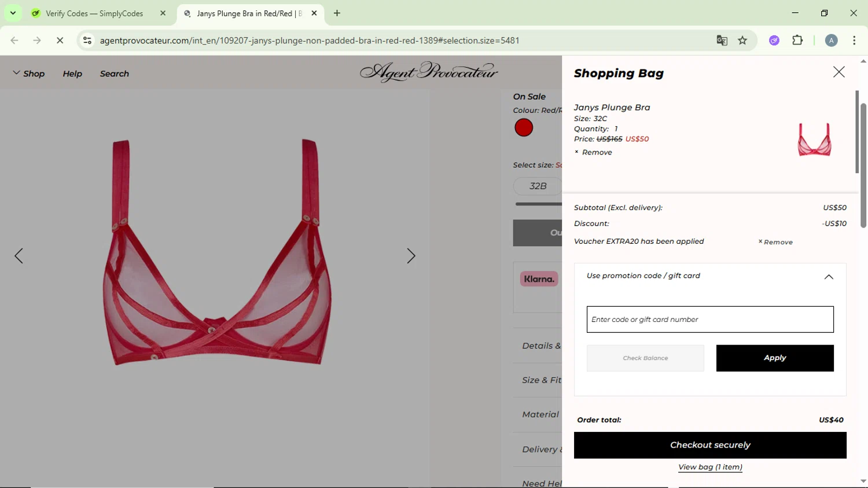Click the size selector scrollbar
Screen dimensions: 868x488
[538, 204]
